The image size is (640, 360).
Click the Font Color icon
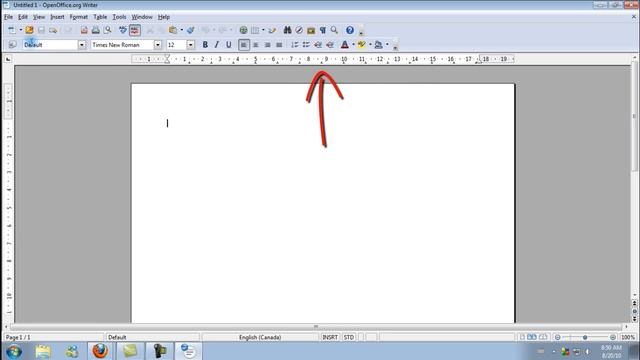[345, 45]
